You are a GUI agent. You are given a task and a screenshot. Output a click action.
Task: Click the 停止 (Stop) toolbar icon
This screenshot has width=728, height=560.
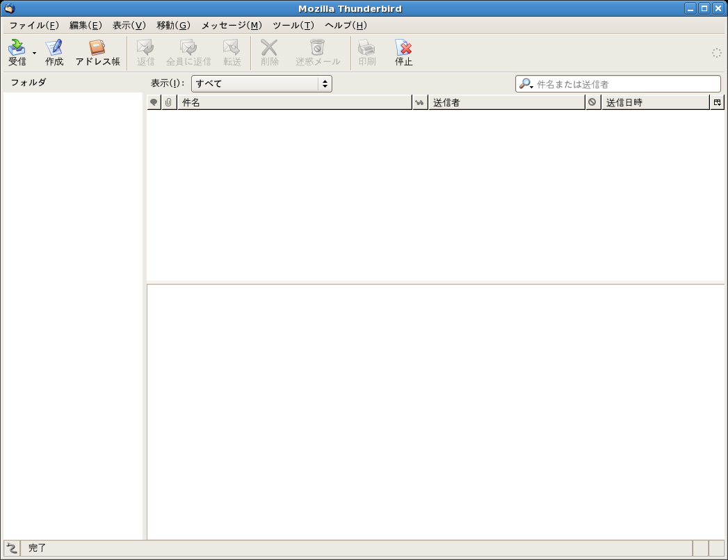pyautogui.click(x=403, y=52)
